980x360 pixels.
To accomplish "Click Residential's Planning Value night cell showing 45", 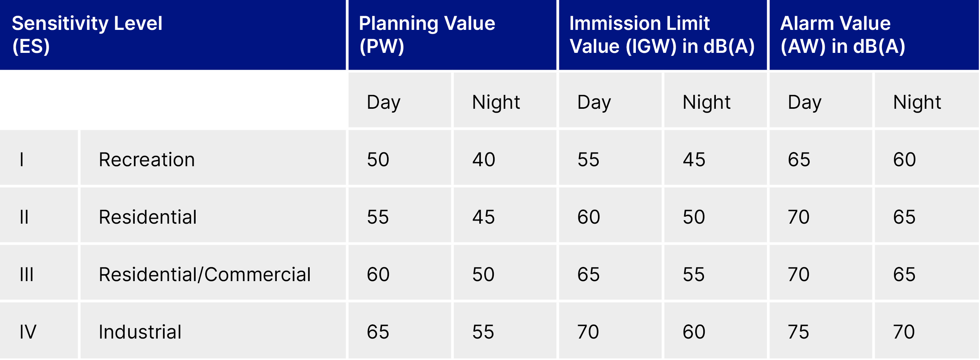I will 483,217.
